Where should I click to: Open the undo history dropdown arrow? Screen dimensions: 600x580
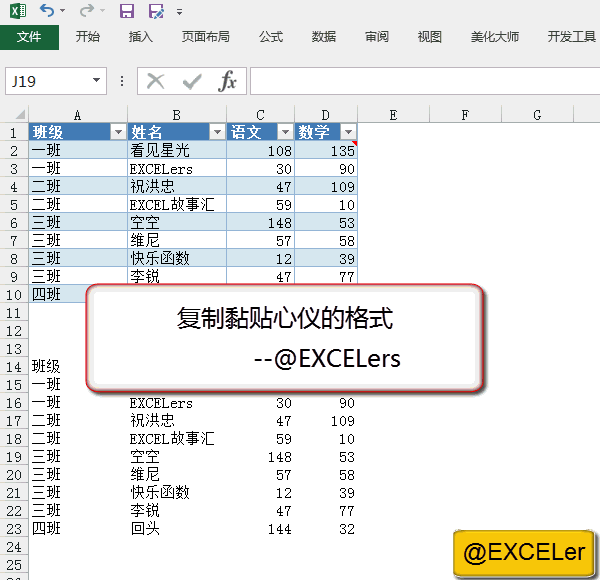point(63,13)
